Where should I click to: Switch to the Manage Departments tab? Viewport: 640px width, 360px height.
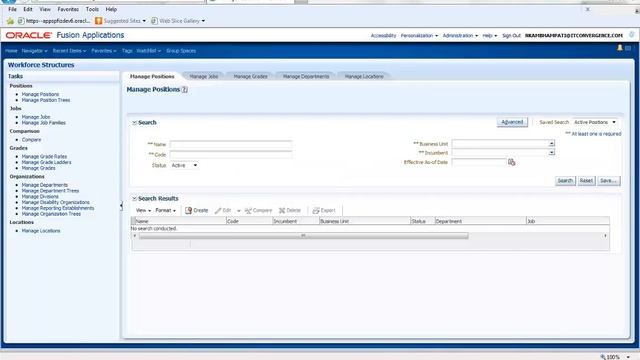[x=306, y=76]
